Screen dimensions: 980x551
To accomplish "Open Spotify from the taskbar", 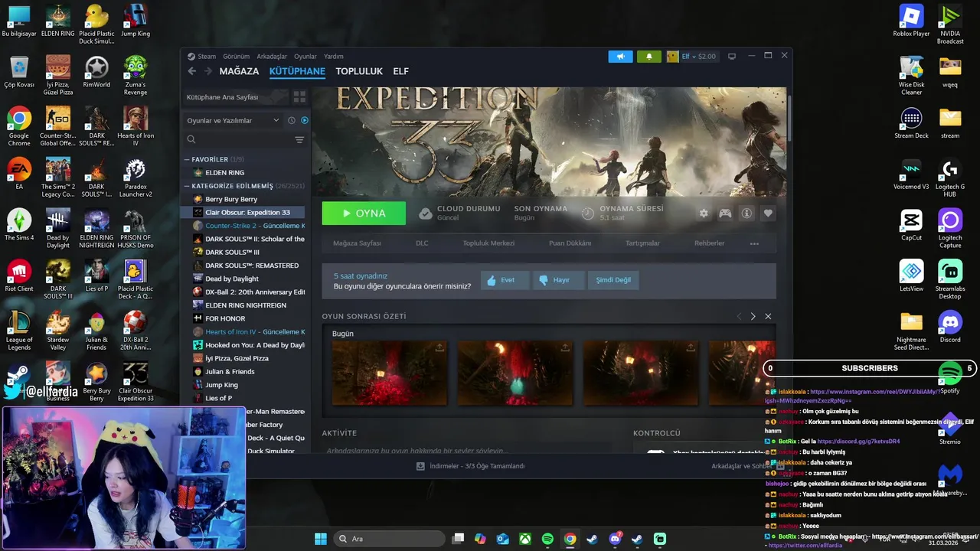I will 547,539.
